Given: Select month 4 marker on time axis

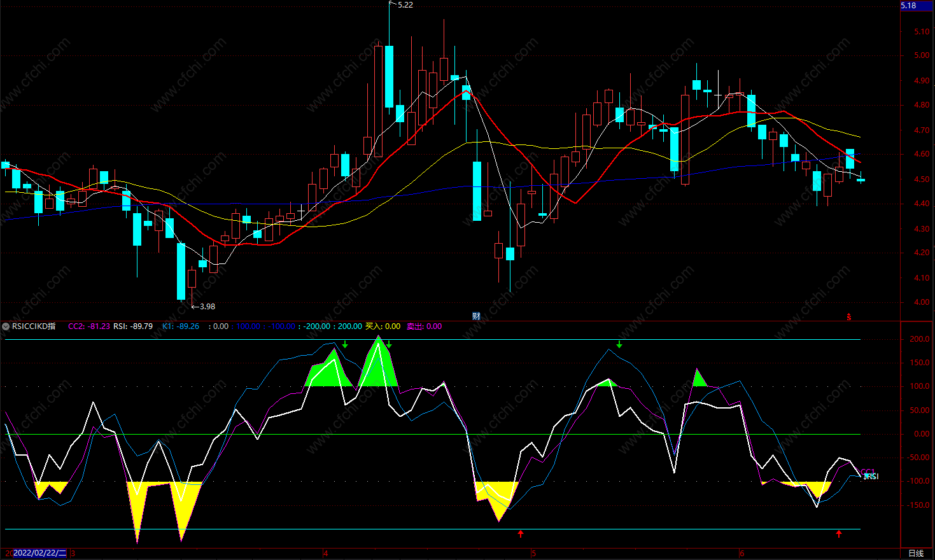Looking at the screenshot, I should 325,554.
